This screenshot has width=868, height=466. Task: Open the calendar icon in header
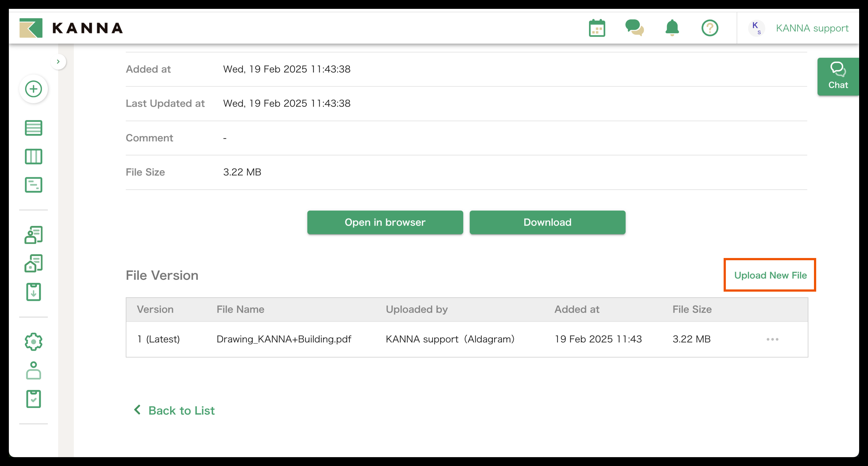coord(597,28)
